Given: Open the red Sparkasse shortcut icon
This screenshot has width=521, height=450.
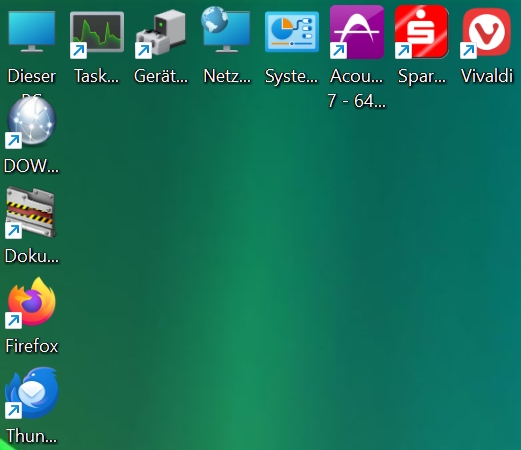Looking at the screenshot, I should pos(421,32).
